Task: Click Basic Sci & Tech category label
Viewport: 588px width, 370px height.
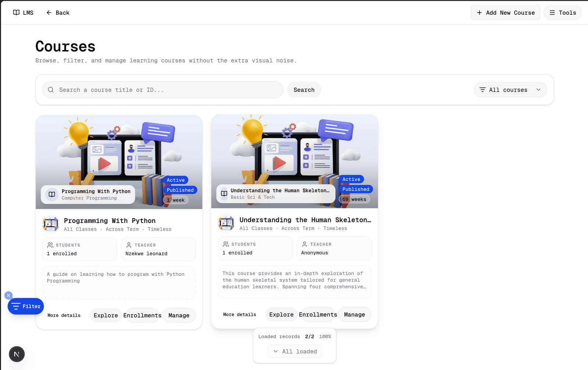Action: click(252, 197)
